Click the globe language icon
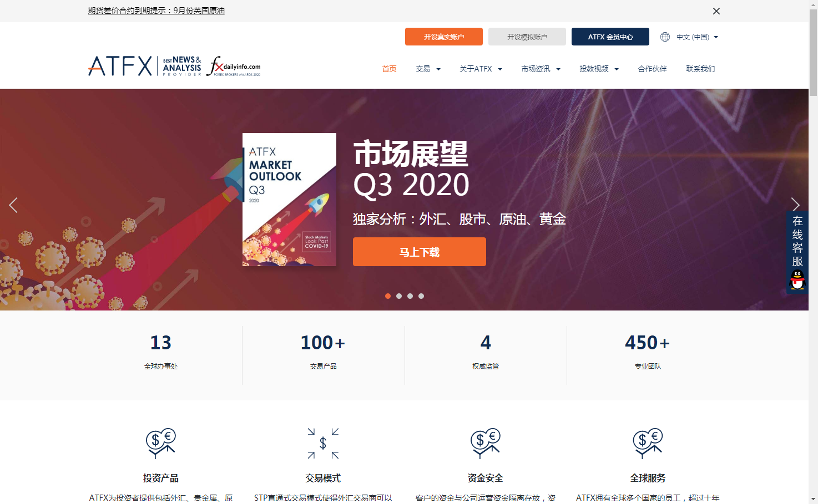 pyautogui.click(x=665, y=37)
